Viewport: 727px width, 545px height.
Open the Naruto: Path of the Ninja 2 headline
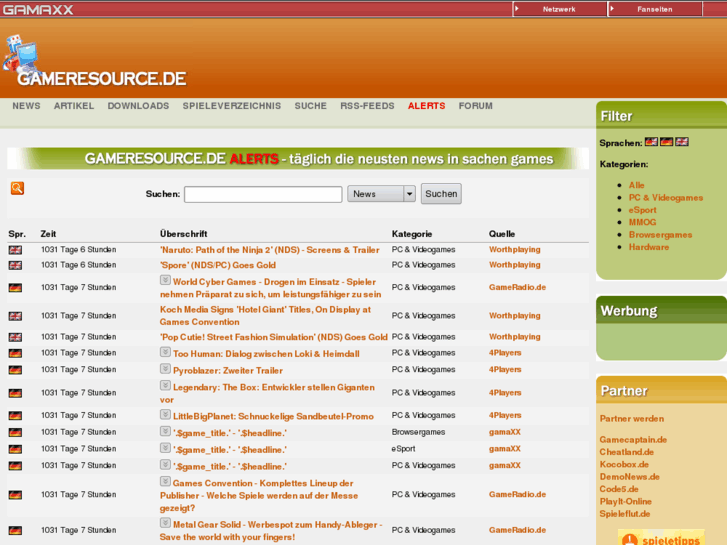[270, 250]
